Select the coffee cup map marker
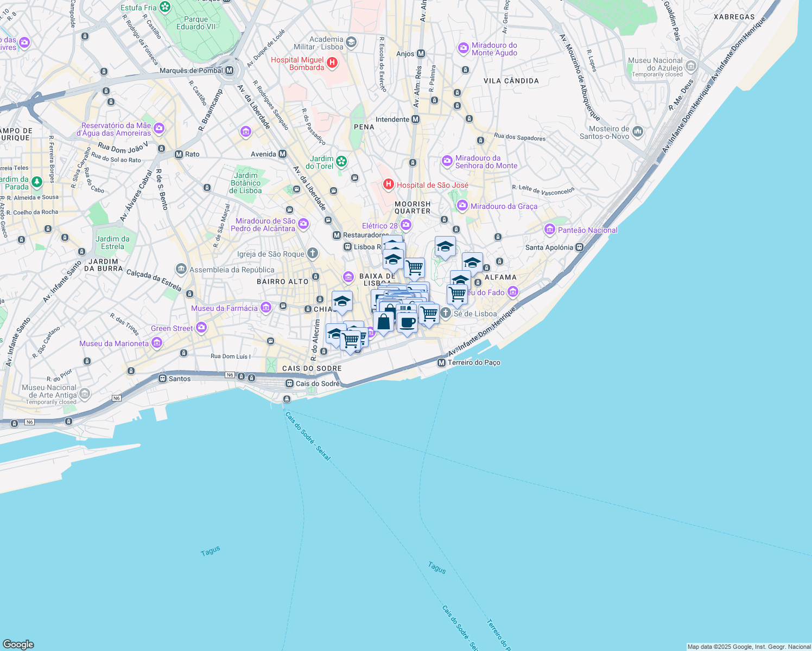This screenshot has height=651, width=812. coord(407,323)
